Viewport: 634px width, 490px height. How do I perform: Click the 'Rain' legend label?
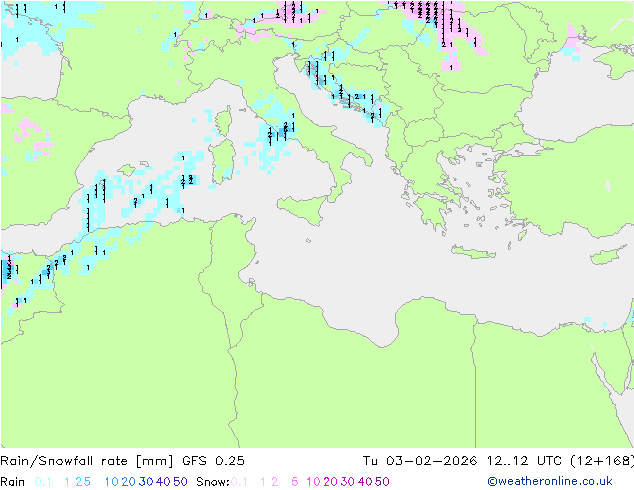(x=13, y=482)
